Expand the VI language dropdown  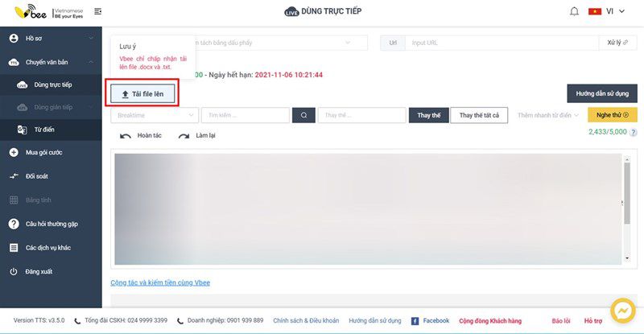[x=606, y=11]
